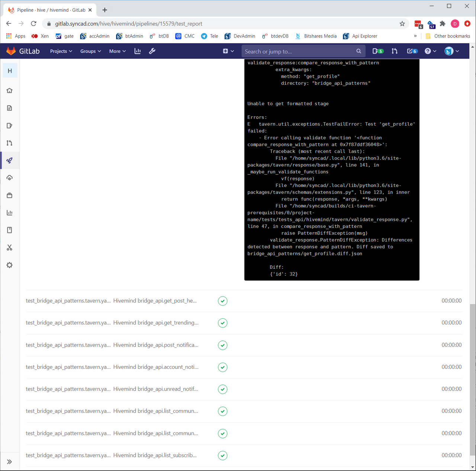Open btDB bookmark
Viewport: 476px width, 471px height.
pyautogui.click(x=159, y=36)
